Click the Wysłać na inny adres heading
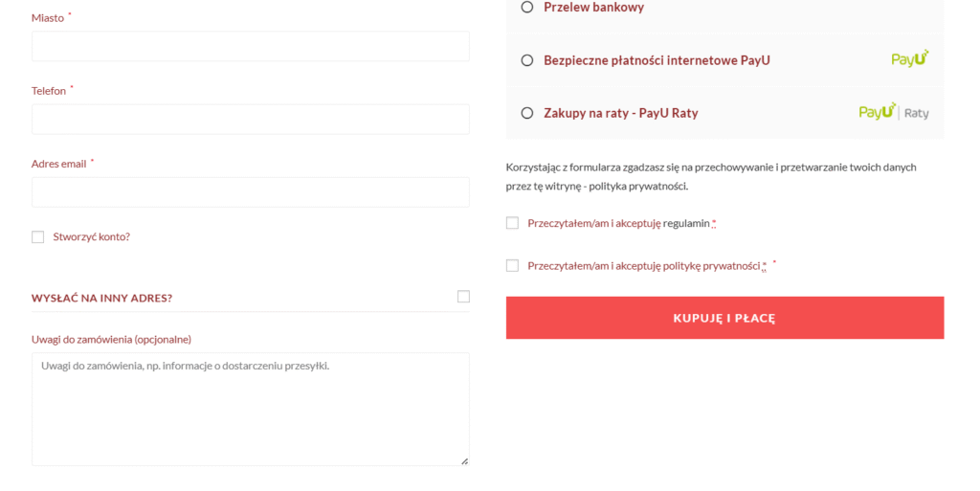This screenshot has width=980, height=491. (101, 298)
